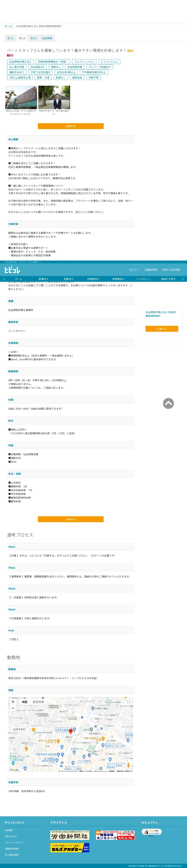Image resolution: width=187 pixels, height=868 pixels.
Task: Select the 会社情報 tab
Action: point(47,38)
